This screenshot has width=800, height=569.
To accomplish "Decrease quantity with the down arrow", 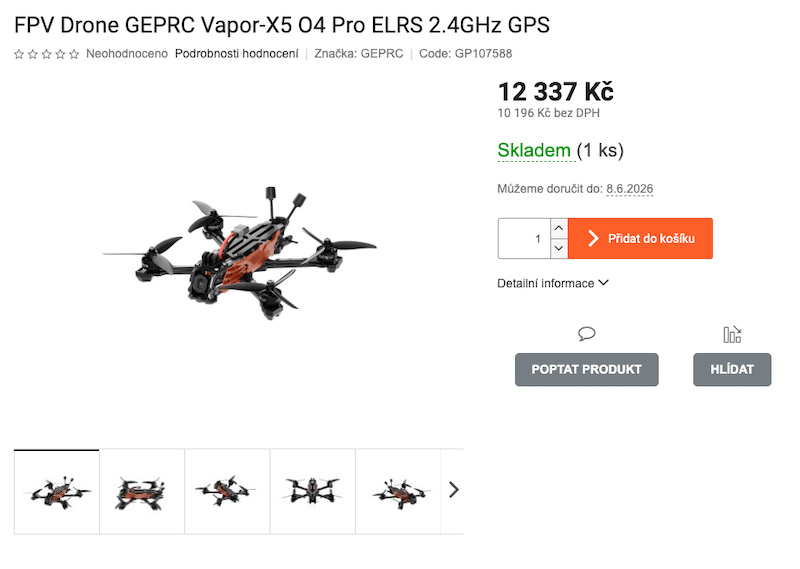I will [x=559, y=249].
